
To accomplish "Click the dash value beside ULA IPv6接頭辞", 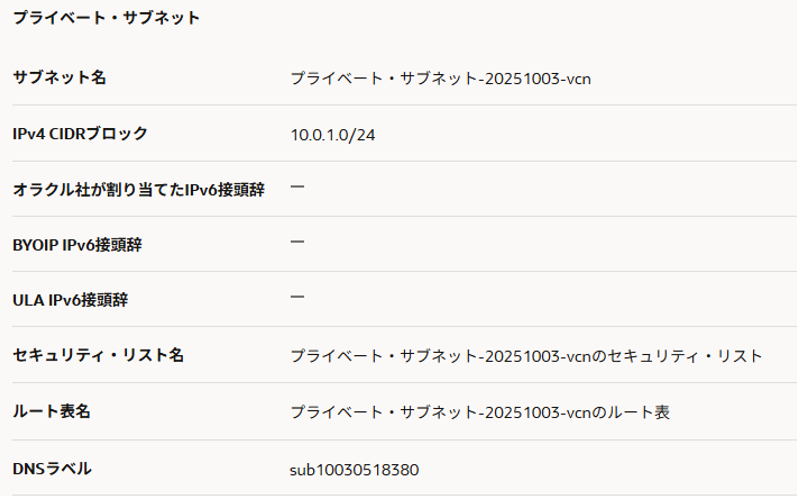I will point(297,297).
